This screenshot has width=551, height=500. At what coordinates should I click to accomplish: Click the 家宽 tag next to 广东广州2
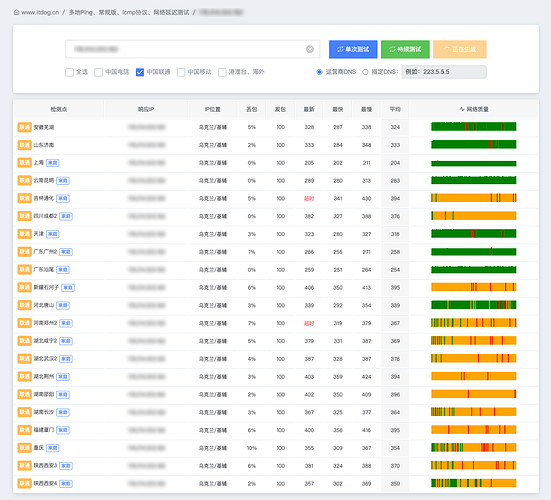pos(66,252)
